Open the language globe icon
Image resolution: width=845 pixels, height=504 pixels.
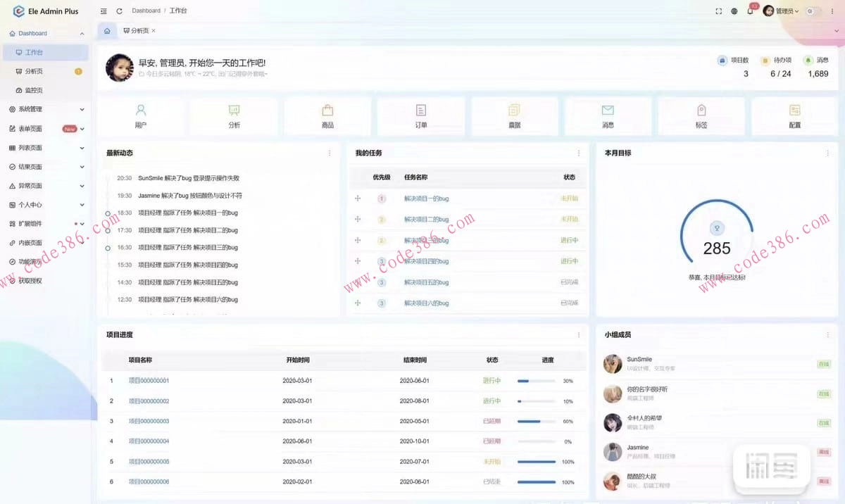[x=734, y=11]
